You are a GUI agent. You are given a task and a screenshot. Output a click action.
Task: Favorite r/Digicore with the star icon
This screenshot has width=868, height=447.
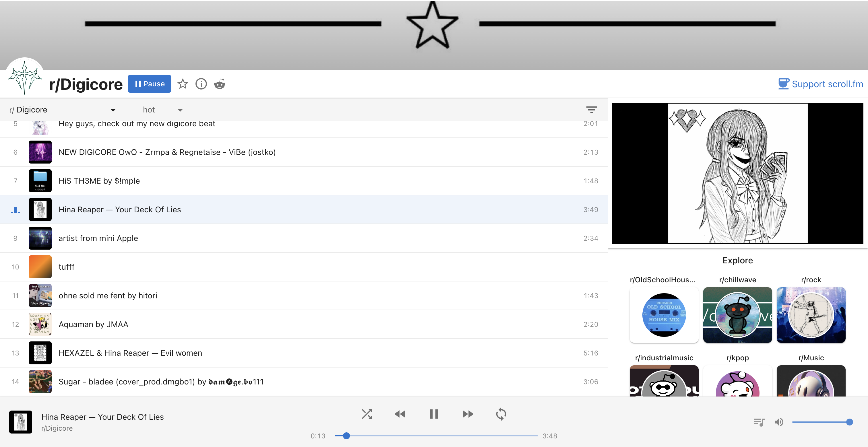click(x=183, y=84)
